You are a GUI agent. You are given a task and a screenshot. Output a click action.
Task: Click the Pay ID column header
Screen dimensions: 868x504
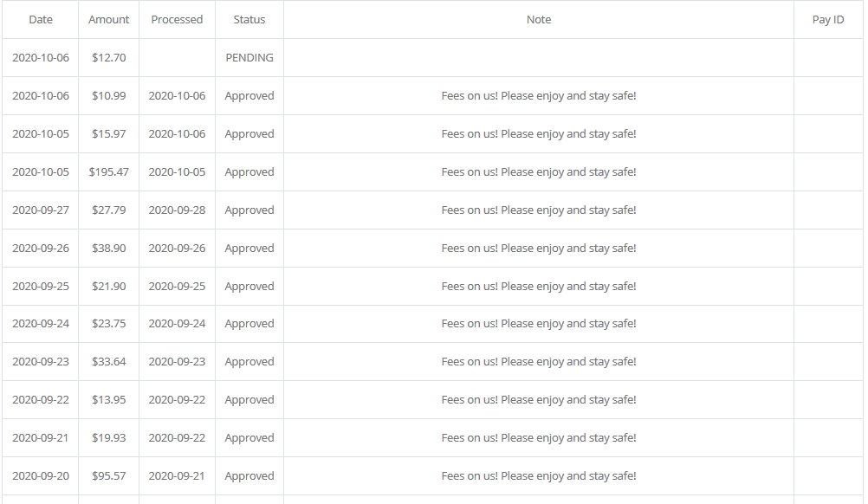pos(828,20)
